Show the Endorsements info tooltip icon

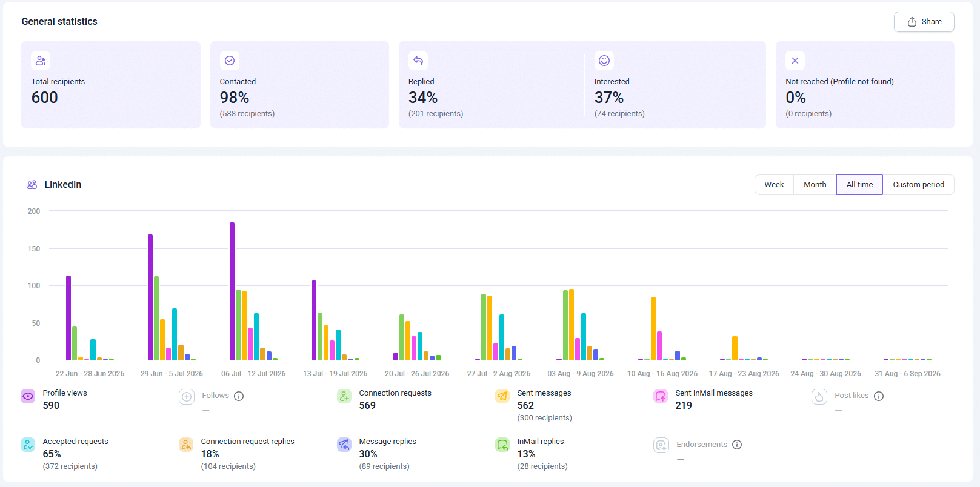[737, 445]
